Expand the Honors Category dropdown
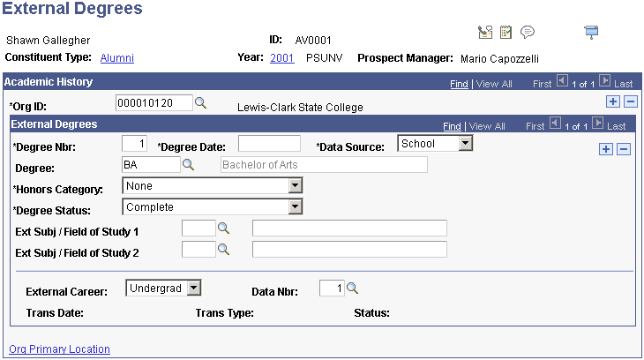The height and width of the screenshot is (360, 644). click(295, 186)
